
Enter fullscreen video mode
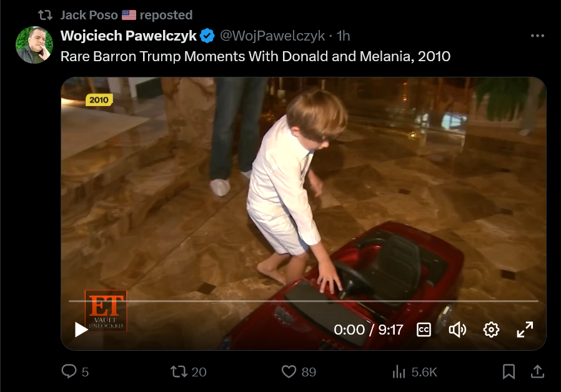(x=525, y=330)
